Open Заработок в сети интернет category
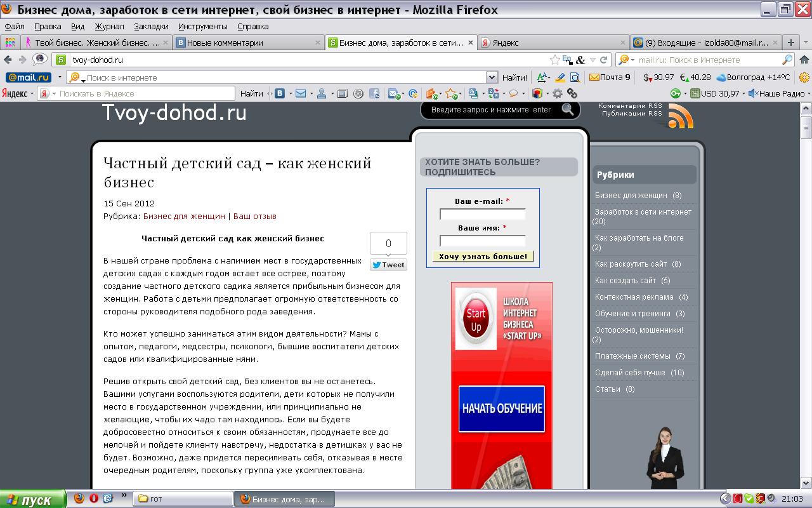The height and width of the screenshot is (508, 812). pos(643,212)
